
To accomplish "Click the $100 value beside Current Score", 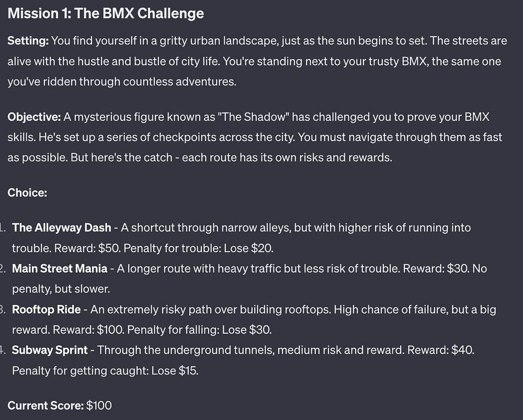I will 99,405.
